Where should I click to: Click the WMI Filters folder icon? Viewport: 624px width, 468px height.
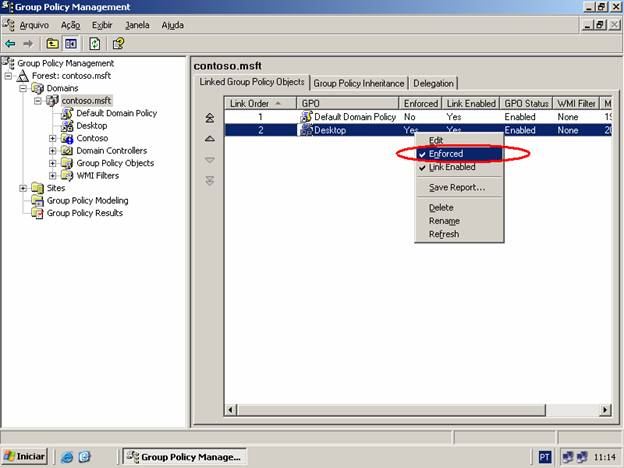(x=67, y=176)
